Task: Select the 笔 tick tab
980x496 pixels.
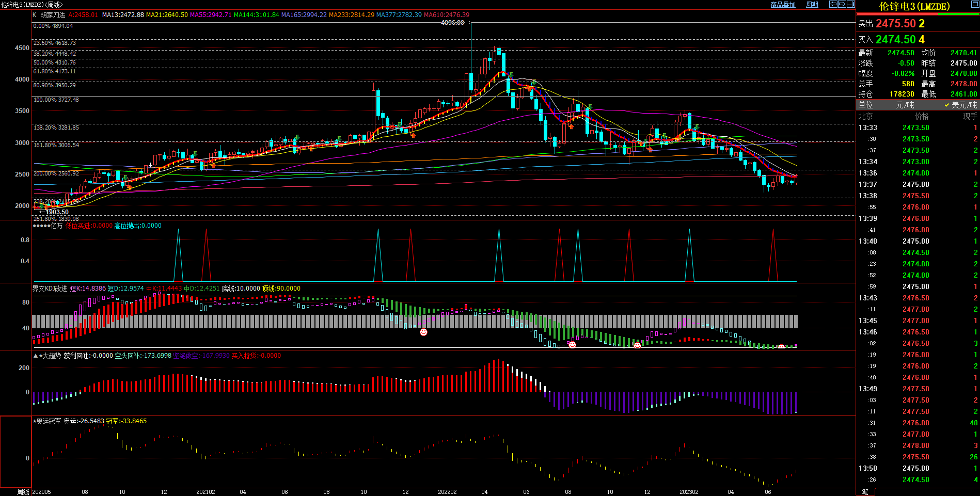Action: click(865, 492)
